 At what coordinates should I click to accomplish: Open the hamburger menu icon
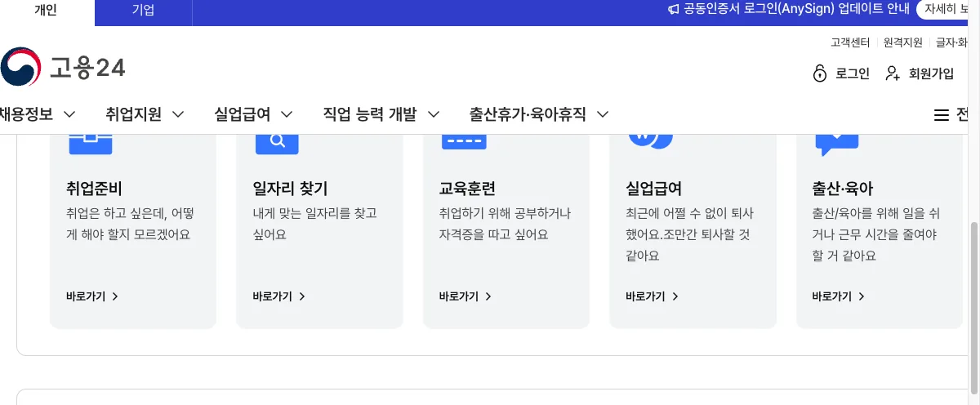point(942,114)
